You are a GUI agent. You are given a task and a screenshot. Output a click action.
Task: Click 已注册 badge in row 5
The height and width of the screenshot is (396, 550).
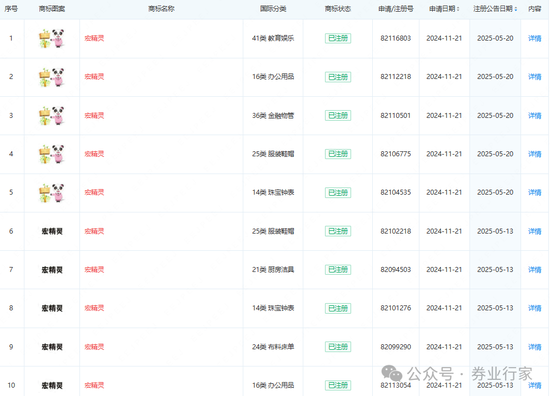coord(338,193)
